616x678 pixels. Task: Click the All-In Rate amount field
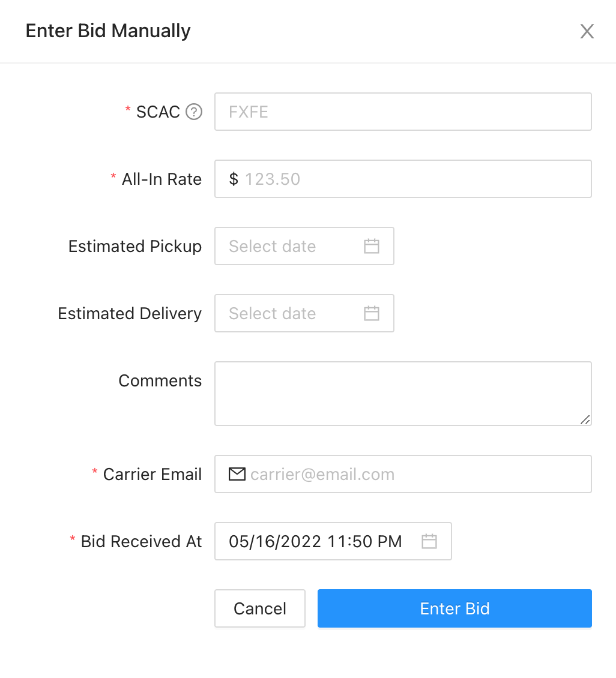414,179
